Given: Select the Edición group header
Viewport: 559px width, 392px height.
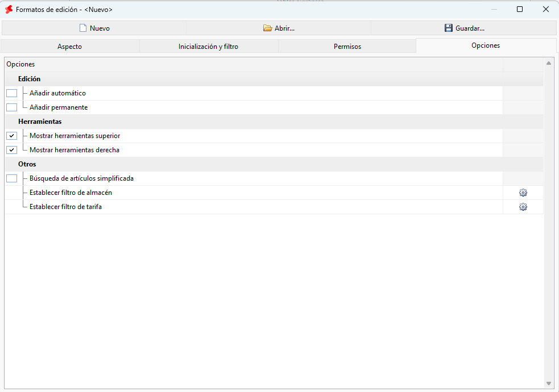Looking at the screenshot, I should tap(29, 79).
